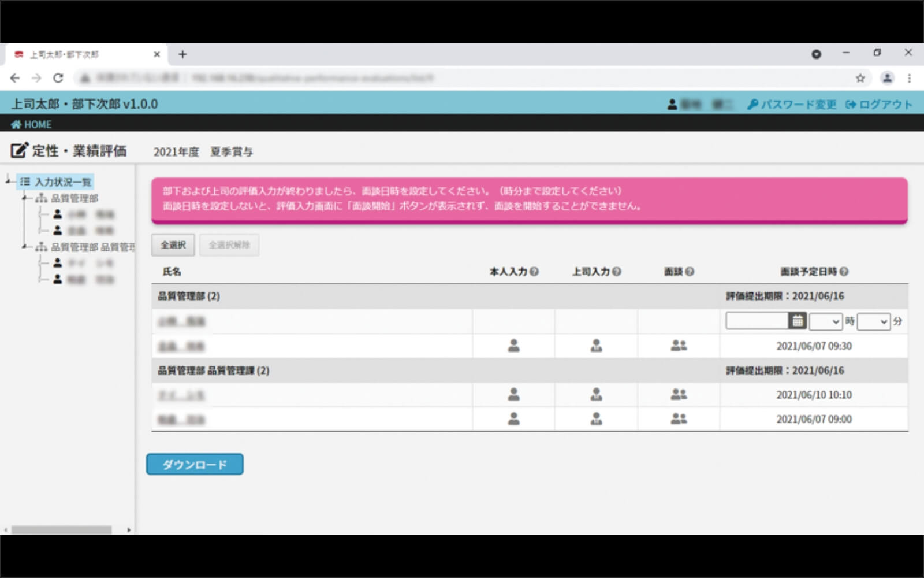Click 本人入力 icon in 2021/06/07 09:00 row
The image size is (924, 578).
[513, 418]
